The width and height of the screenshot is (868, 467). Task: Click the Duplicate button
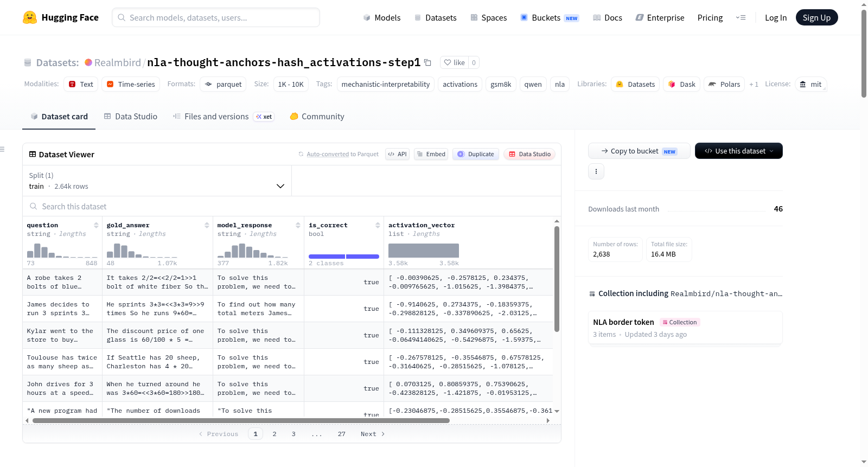click(476, 154)
